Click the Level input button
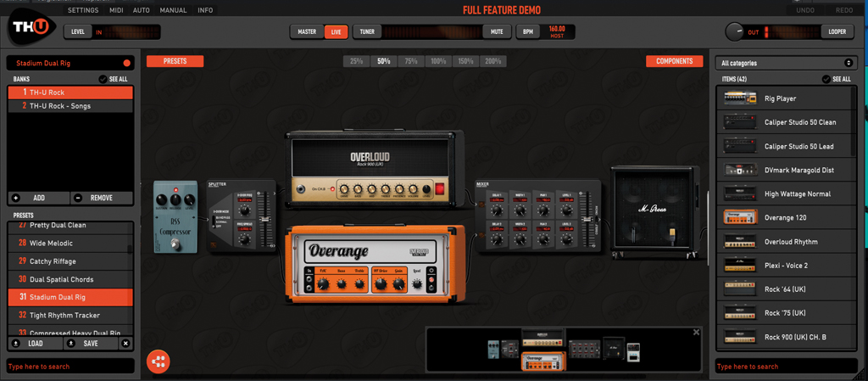Image resolution: width=868 pixels, height=381 pixels. (78, 32)
